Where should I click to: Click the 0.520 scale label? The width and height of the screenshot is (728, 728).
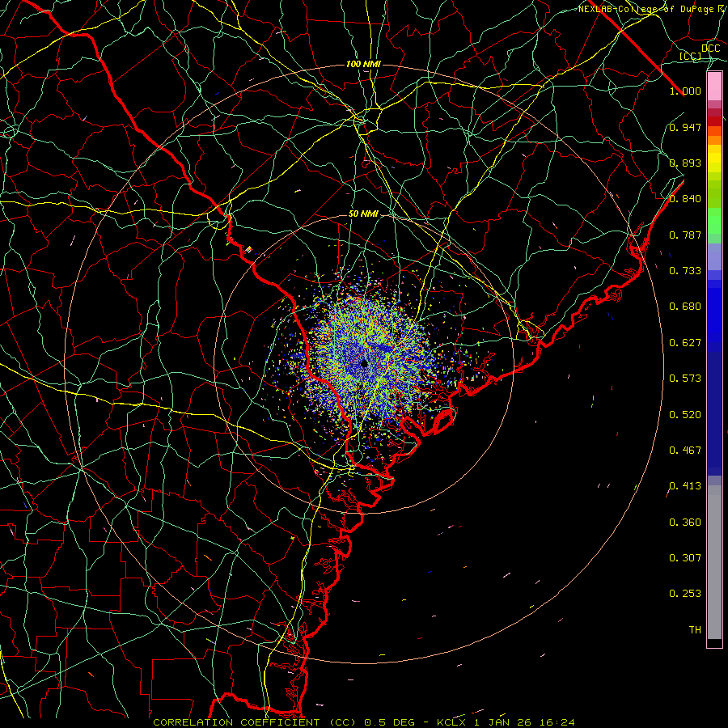point(685,415)
